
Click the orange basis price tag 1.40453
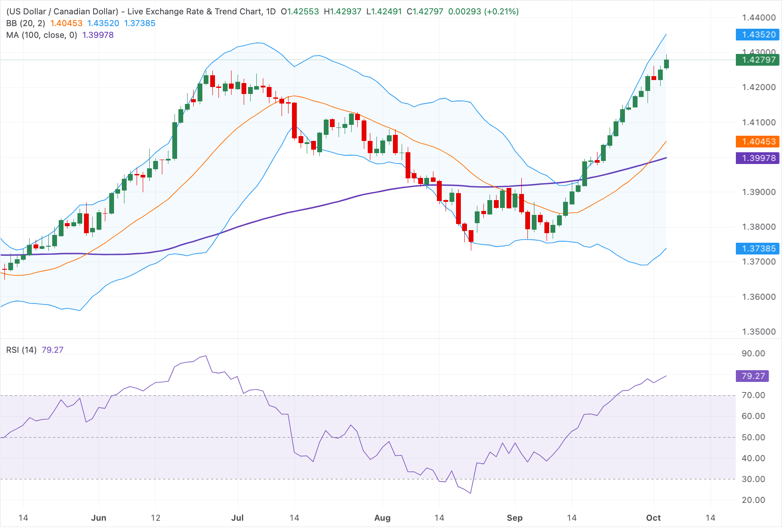758,141
